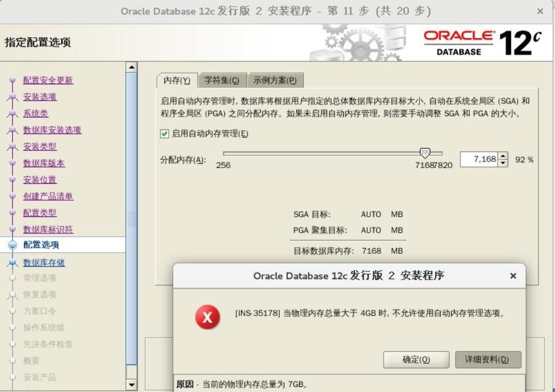Click the 92 % memory percentage text
The image size is (555, 392).
(524, 160)
